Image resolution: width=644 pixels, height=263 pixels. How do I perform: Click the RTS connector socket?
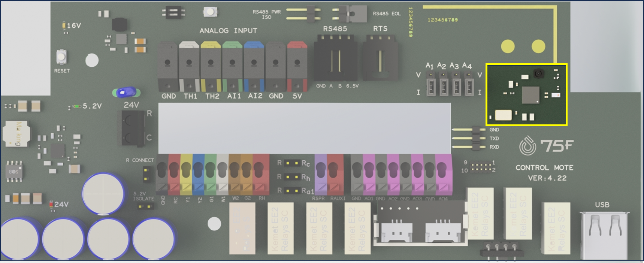(380, 57)
